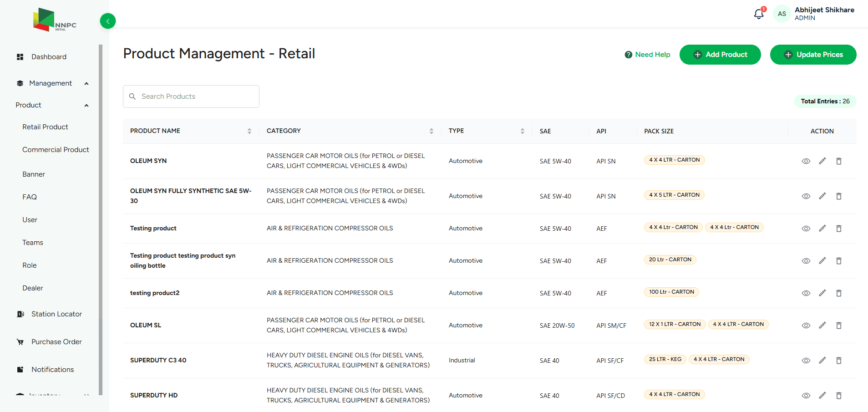Click the search magnifier icon

[x=132, y=96]
